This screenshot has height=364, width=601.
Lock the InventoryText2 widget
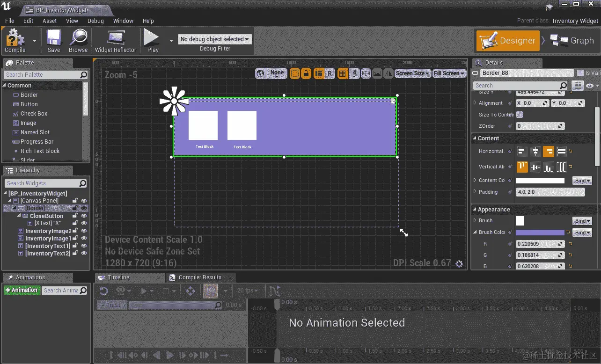point(75,254)
